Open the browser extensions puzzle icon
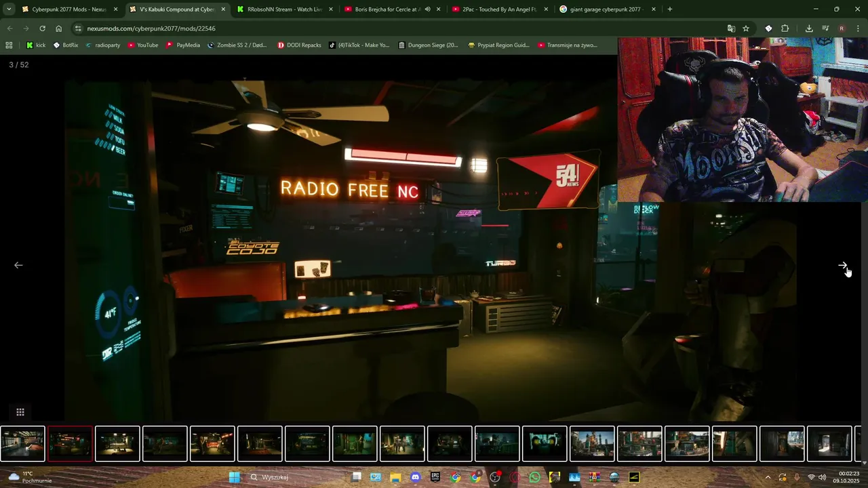Viewport: 868px width, 488px height. (785, 28)
